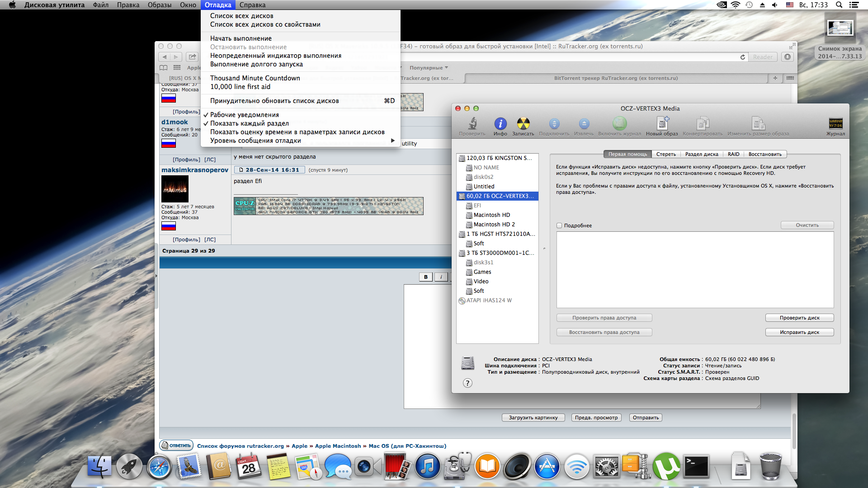Open System Preferences from the Dock

click(607, 467)
